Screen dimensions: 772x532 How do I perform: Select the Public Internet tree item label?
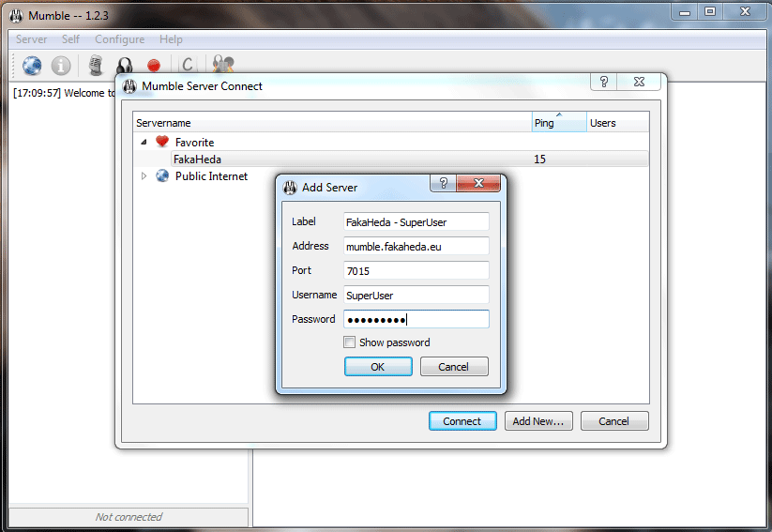point(211,175)
